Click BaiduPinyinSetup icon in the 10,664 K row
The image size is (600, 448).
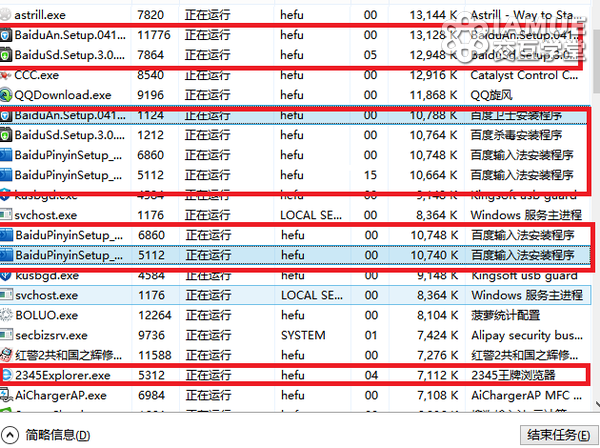click(6, 175)
